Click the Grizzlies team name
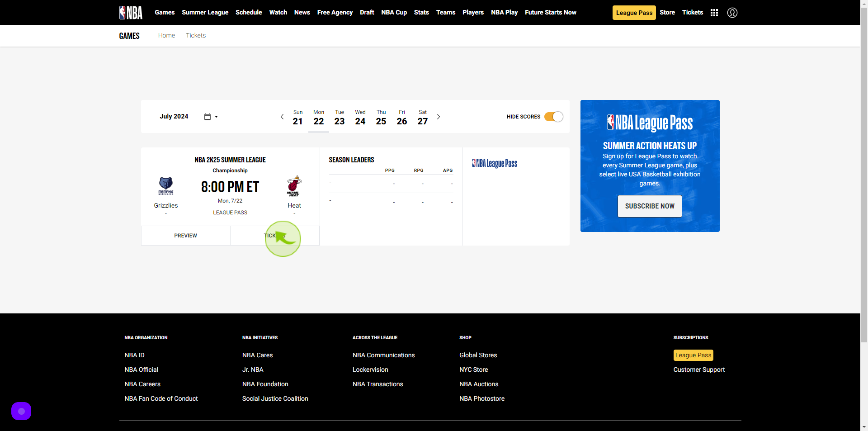Image resolution: width=868 pixels, height=431 pixels. (x=166, y=205)
